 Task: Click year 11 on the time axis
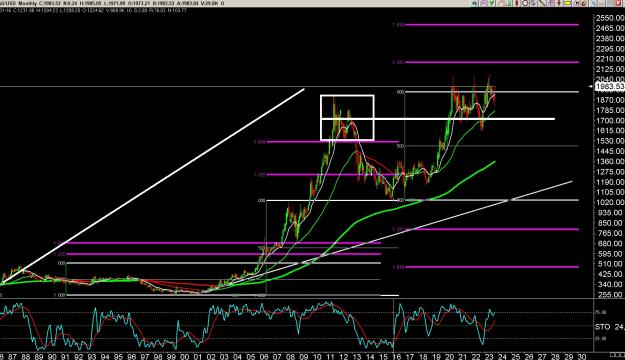(330, 356)
